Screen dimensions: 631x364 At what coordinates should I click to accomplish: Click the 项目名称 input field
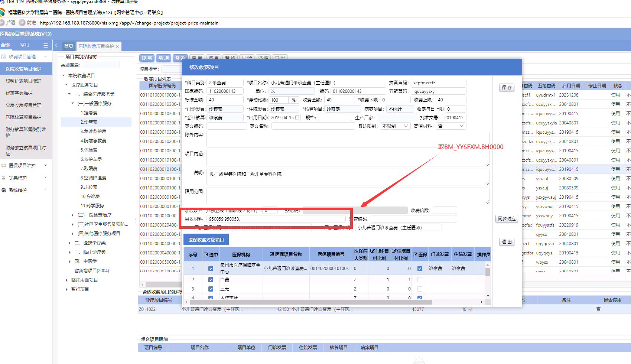(x=328, y=83)
